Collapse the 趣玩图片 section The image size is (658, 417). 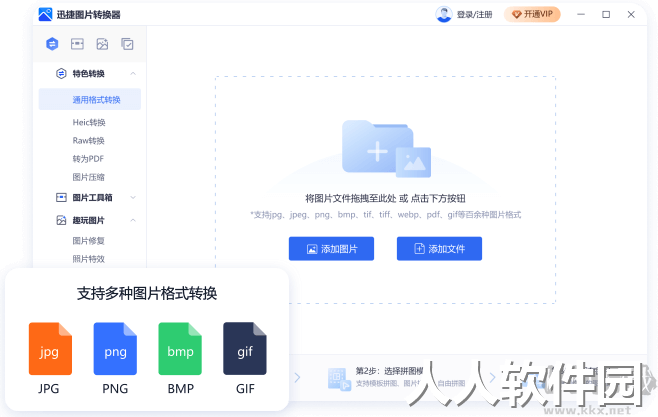pyautogui.click(x=133, y=220)
